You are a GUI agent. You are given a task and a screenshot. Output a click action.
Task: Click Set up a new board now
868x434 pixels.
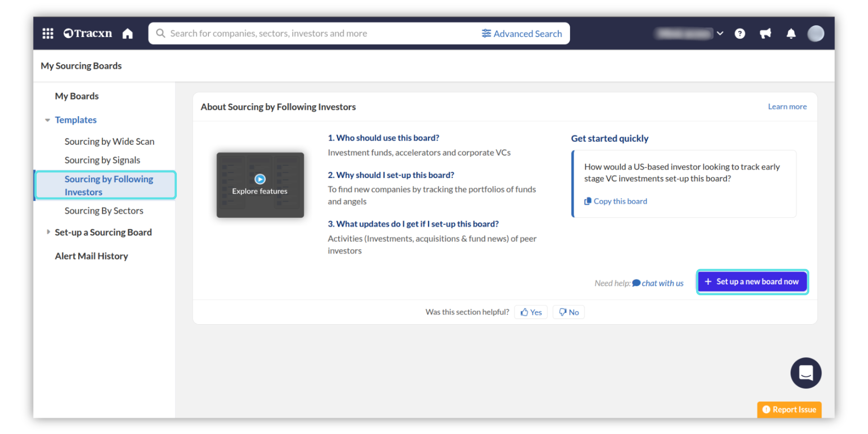tap(752, 282)
